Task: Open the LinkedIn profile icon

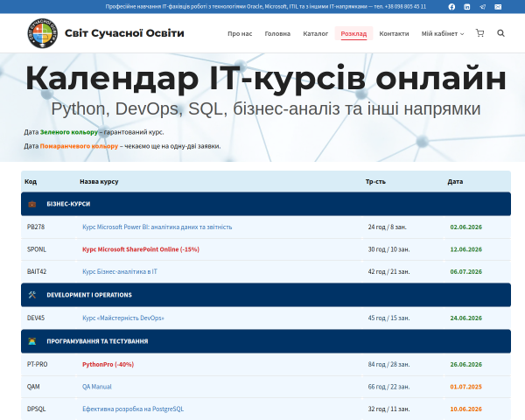Action: (467, 7)
